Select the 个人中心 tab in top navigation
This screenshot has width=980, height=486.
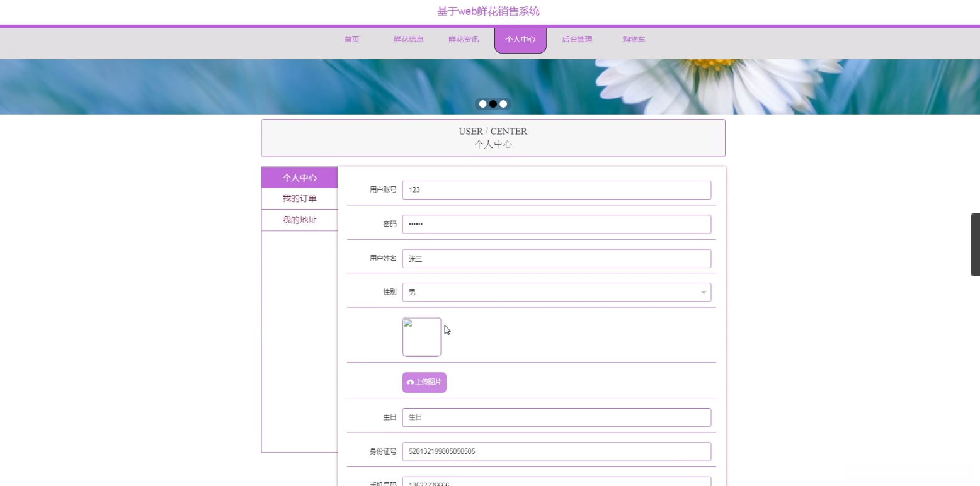[520, 40]
